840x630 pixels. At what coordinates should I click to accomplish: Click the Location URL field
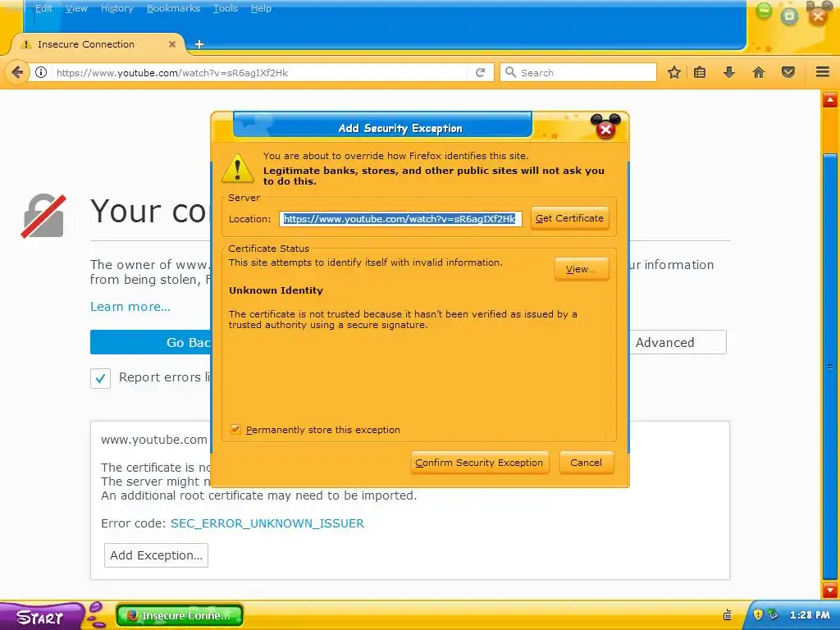click(x=400, y=218)
